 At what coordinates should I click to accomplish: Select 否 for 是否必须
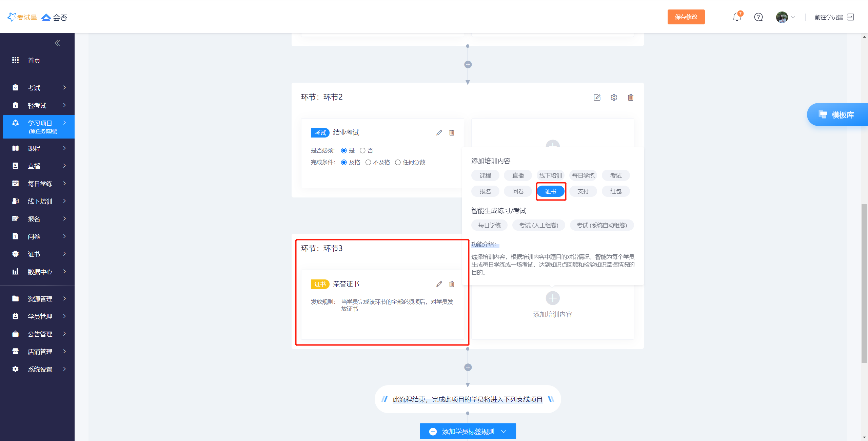click(x=362, y=150)
